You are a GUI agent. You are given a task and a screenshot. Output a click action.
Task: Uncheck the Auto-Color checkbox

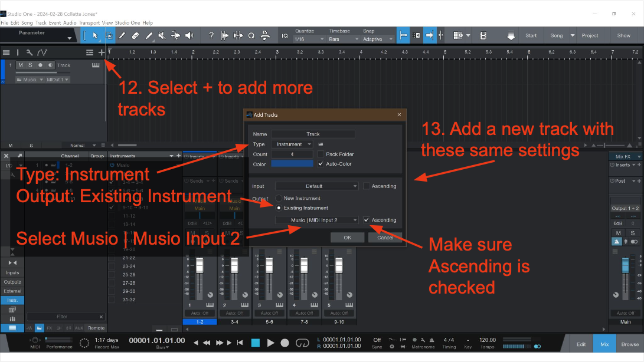(x=321, y=164)
